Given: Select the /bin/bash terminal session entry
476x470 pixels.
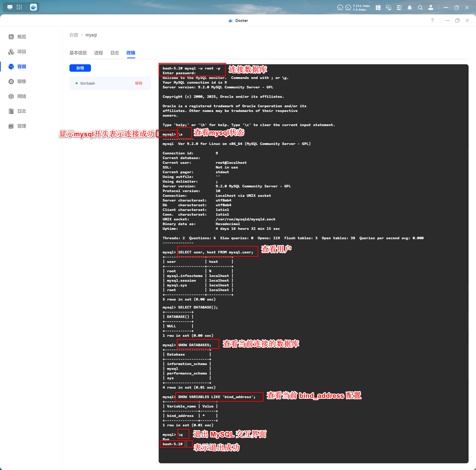Looking at the screenshot, I should [88, 83].
